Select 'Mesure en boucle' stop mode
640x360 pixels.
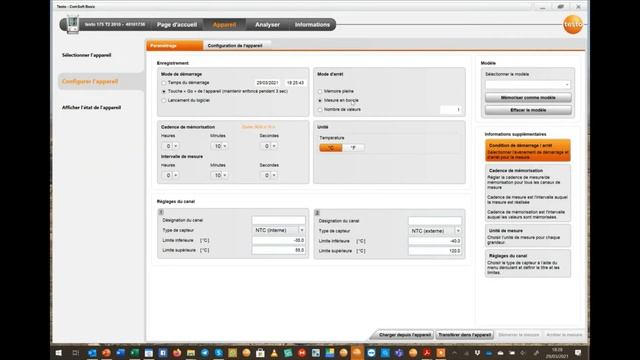tap(320, 100)
